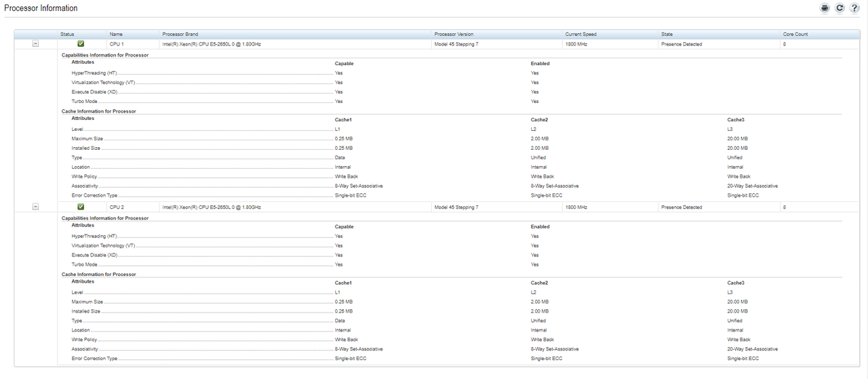The height and width of the screenshot is (379, 868).
Task: Click CPU 1 Capabilities Information for Processor heading
Action: (x=105, y=55)
